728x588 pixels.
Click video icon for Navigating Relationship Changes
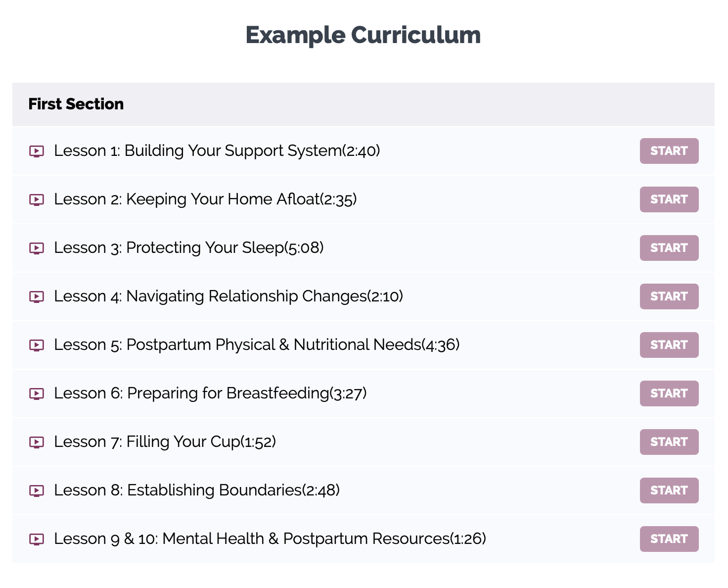(37, 296)
